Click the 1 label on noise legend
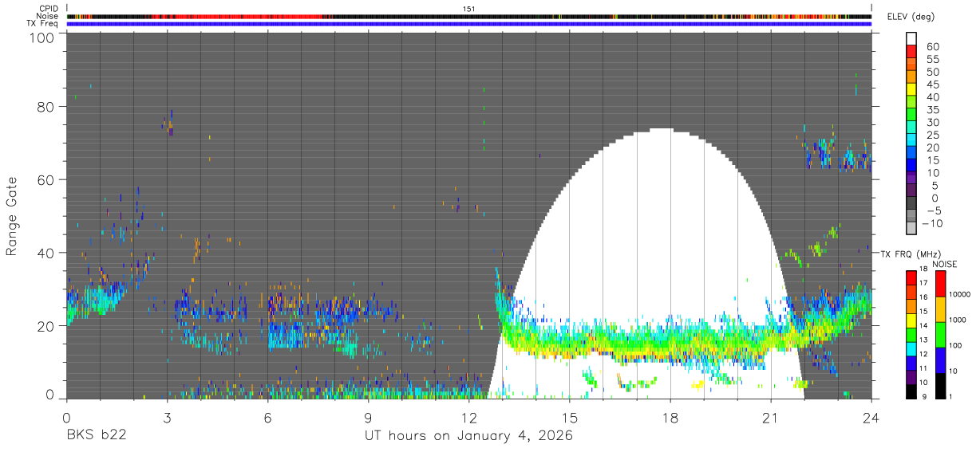This screenshot has height=452, width=980. click(951, 396)
